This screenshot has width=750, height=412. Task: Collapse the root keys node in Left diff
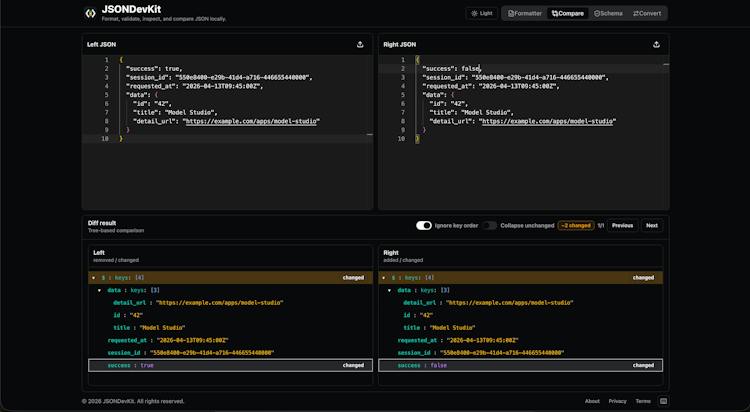[x=94, y=278]
